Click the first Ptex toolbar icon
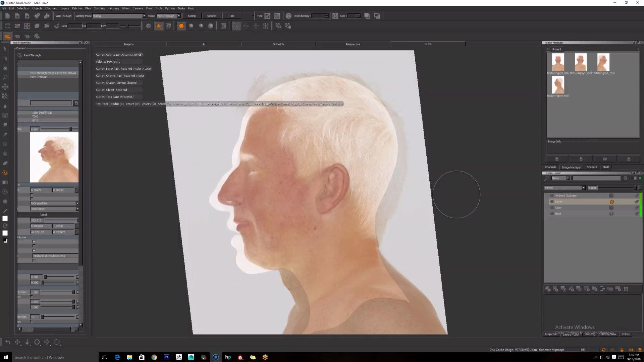This screenshot has height=362, width=644. pyautogui.click(x=267, y=16)
